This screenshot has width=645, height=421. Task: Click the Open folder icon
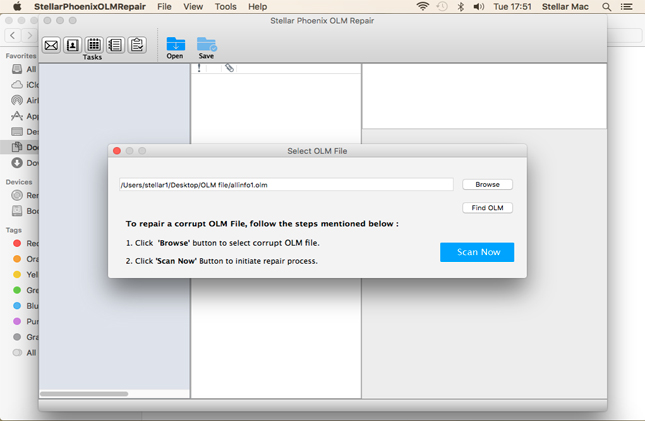click(x=175, y=46)
